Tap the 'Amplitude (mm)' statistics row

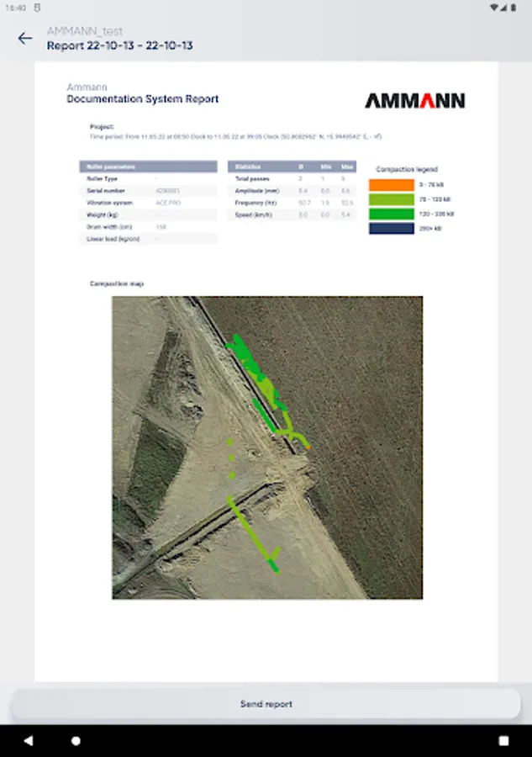[x=292, y=191]
